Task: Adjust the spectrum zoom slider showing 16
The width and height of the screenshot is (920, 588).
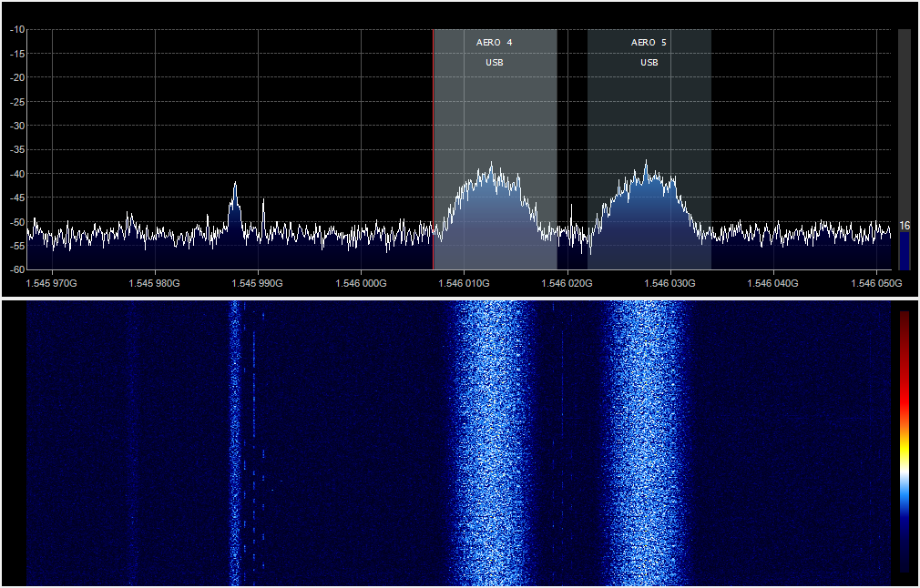Action: [905, 149]
